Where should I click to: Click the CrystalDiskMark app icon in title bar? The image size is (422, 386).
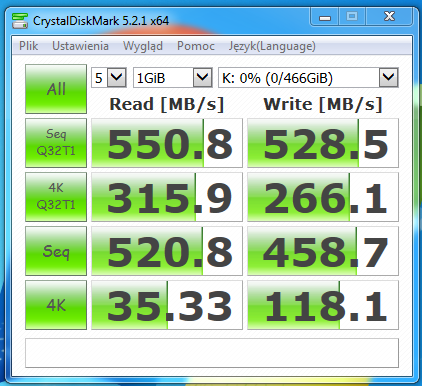pyautogui.click(x=20, y=21)
